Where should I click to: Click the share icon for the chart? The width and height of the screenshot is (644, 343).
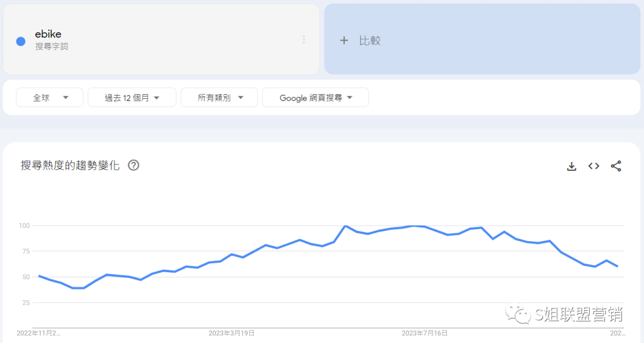616,166
